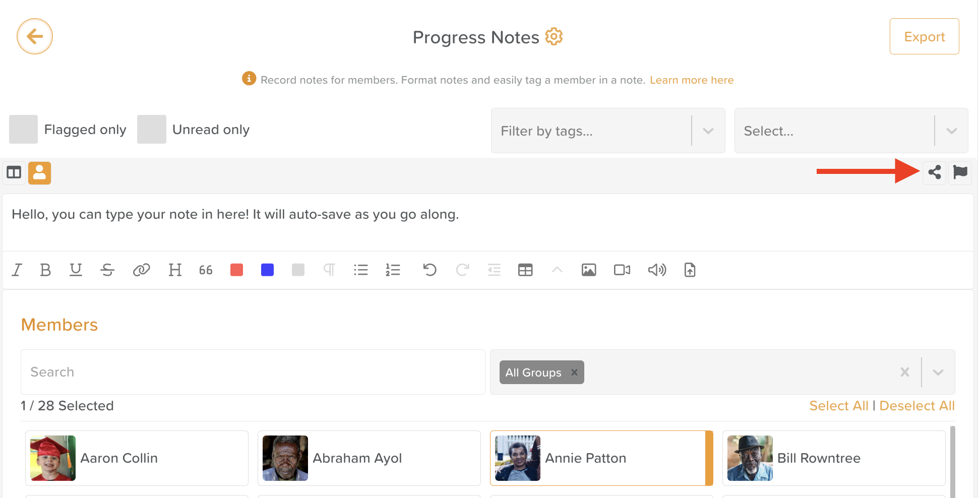
Task: Insert an image into the note
Action: [588, 270]
